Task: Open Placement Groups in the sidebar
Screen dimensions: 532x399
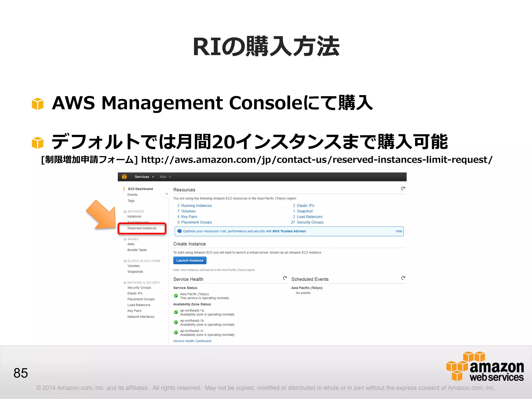Action: 141,299
